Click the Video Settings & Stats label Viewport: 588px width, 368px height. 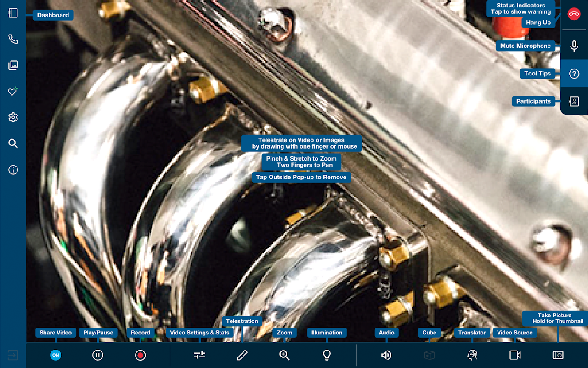200,333
